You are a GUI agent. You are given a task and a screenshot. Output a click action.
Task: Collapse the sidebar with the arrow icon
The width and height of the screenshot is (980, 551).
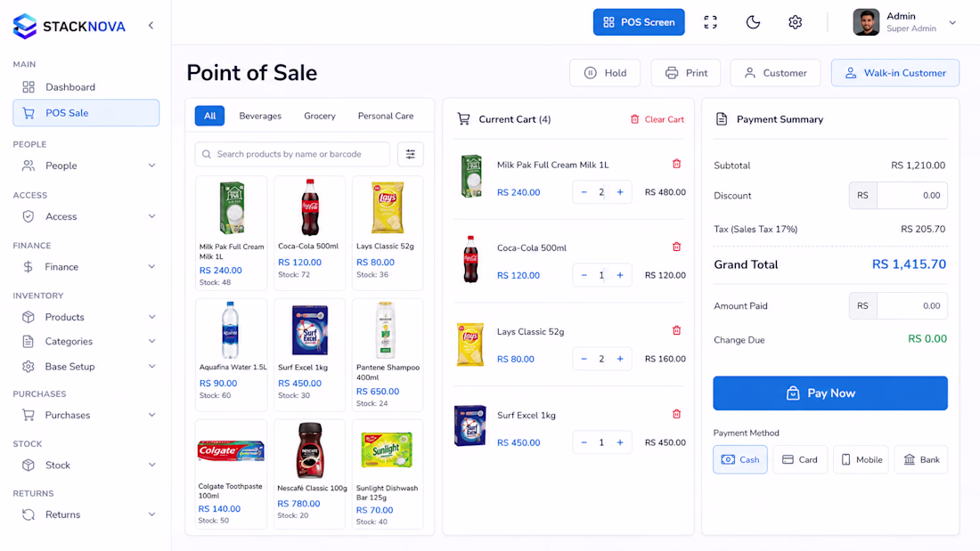(151, 26)
